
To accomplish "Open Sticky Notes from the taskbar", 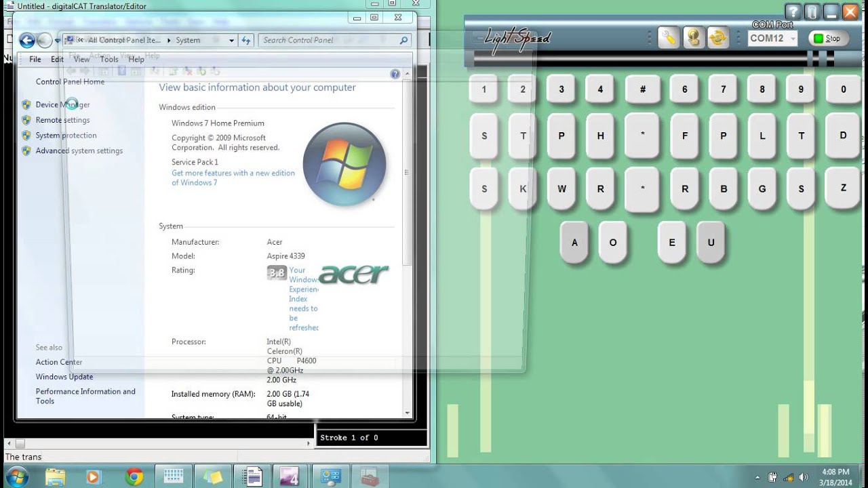I will [214, 476].
